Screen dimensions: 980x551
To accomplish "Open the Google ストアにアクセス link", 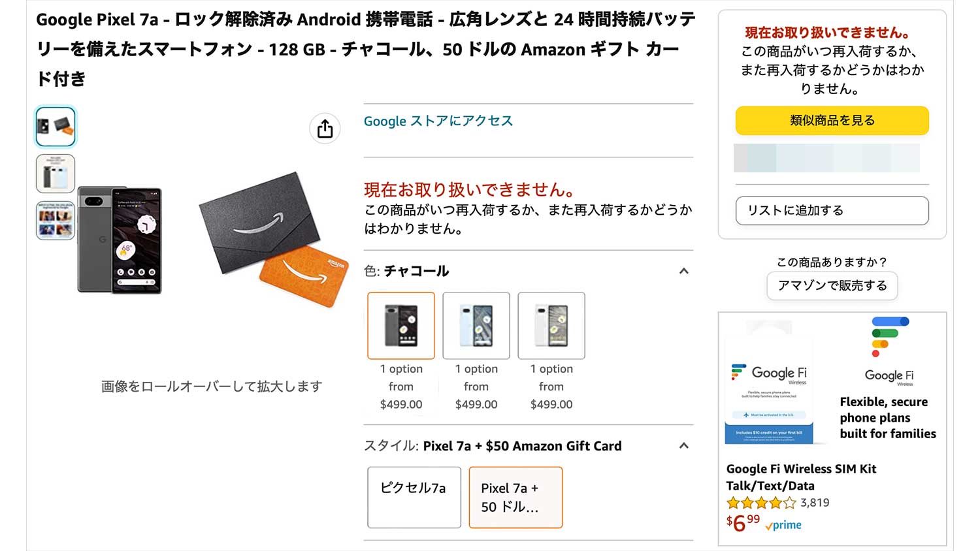I will (x=438, y=121).
